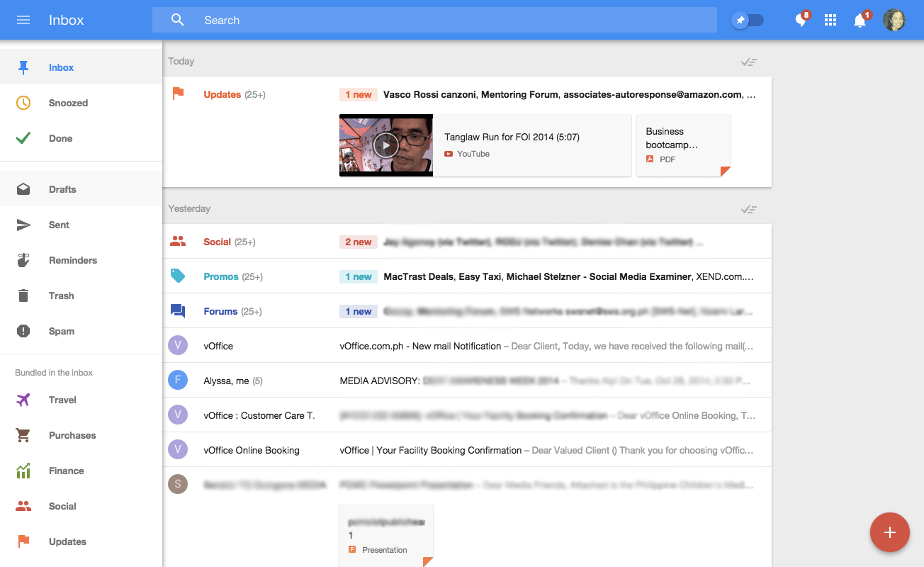Open the Sent folder
924x567 pixels.
[x=81, y=225]
